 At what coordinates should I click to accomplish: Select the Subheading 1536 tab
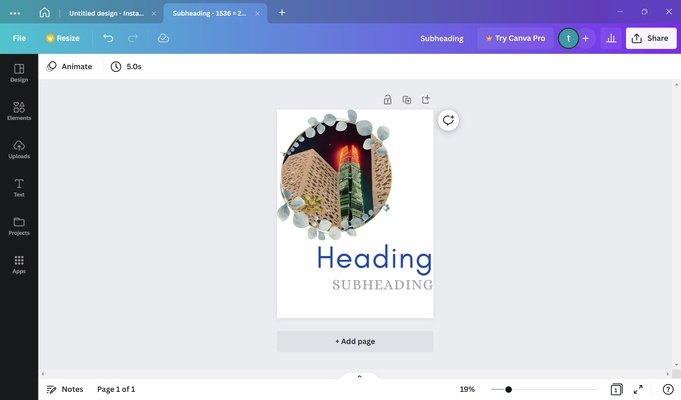coord(209,13)
